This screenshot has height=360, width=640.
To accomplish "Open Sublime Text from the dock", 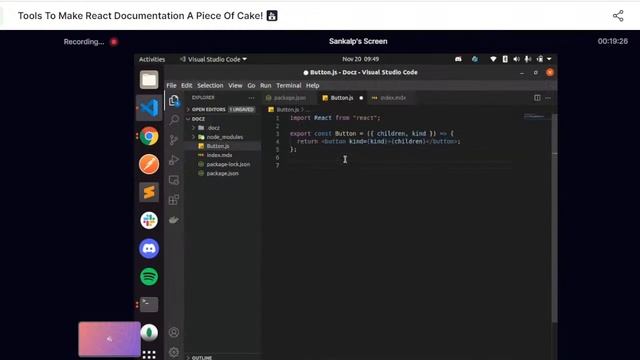I will (x=149, y=192).
